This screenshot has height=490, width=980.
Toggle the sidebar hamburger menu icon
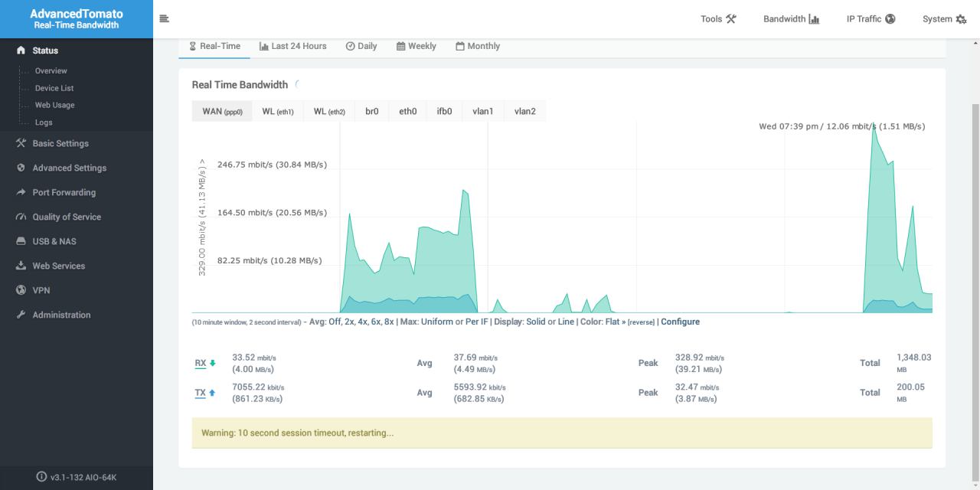(165, 19)
